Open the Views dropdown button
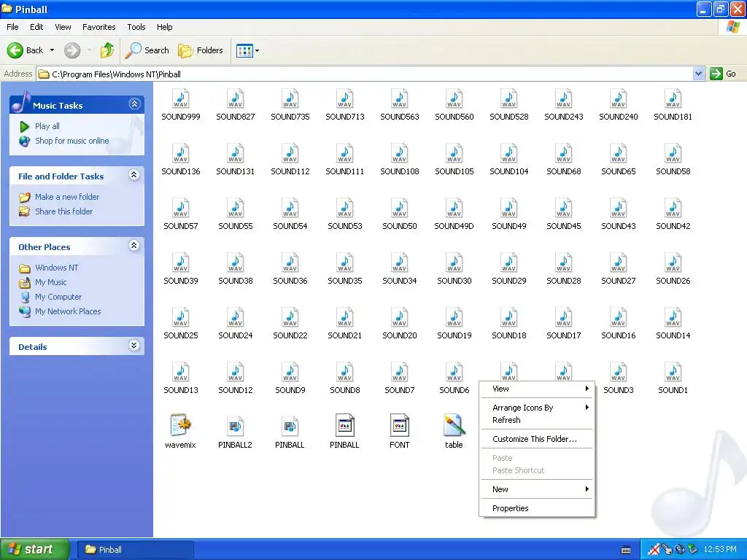 point(248,50)
